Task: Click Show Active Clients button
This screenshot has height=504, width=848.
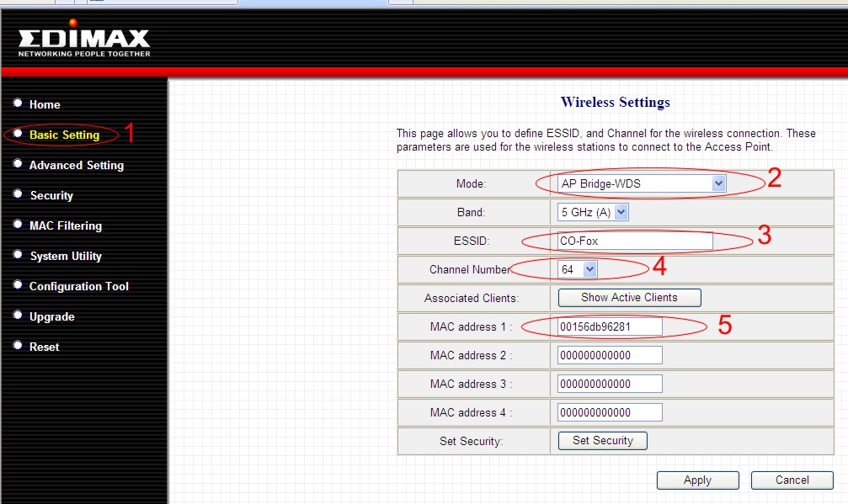Action: coord(630,298)
